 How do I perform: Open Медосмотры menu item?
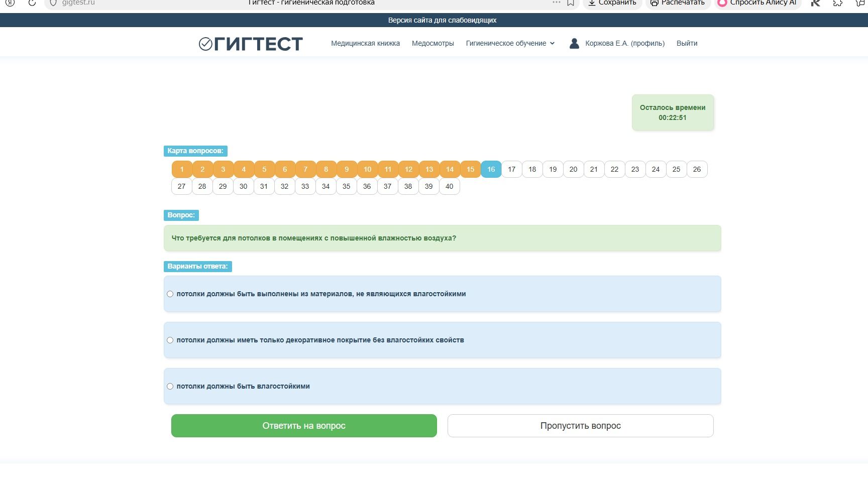click(x=432, y=43)
